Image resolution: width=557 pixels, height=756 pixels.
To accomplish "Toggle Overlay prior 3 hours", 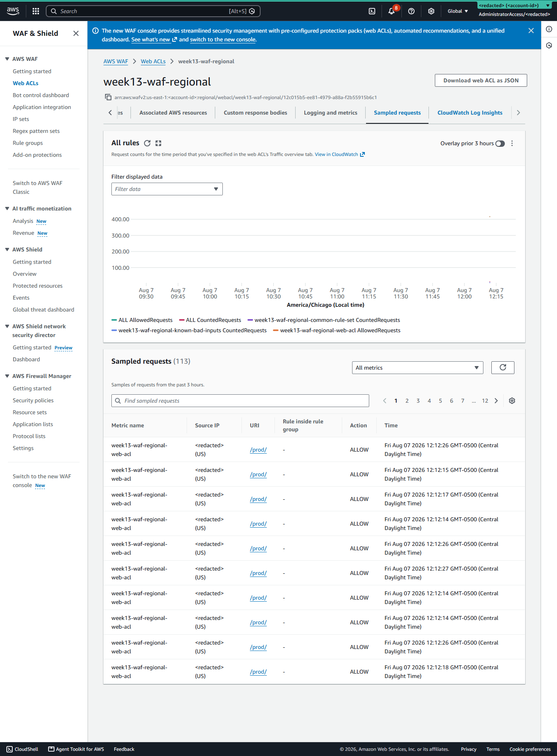I will click(x=500, y=144).
